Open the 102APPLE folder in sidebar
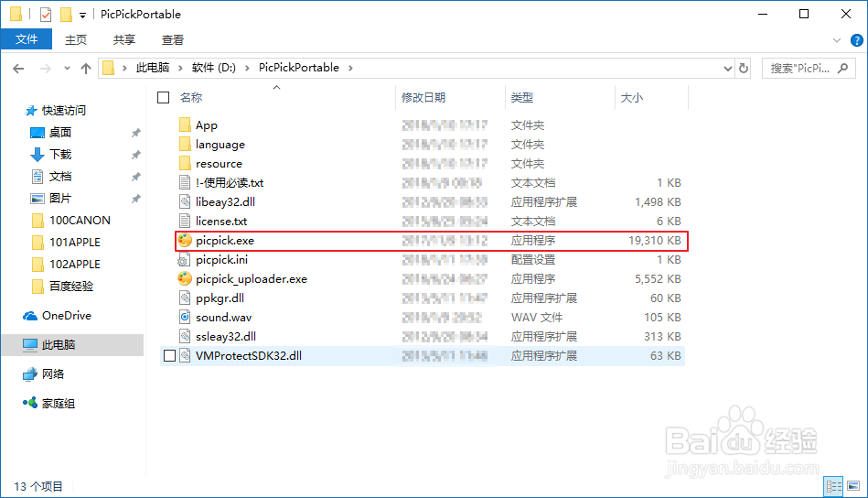Viewport: 868px width, 498px height. (x=66, y=265)
